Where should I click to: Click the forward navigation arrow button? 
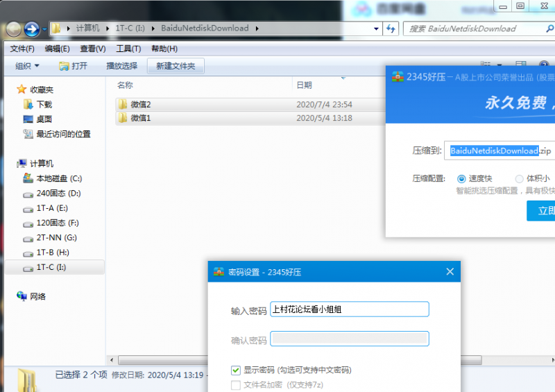pos(32,29)
